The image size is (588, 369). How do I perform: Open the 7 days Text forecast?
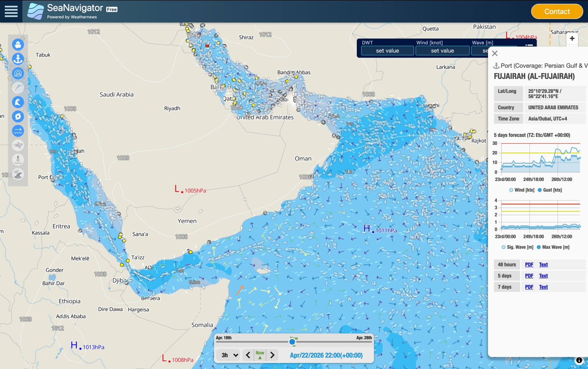[x=543, y=287]
